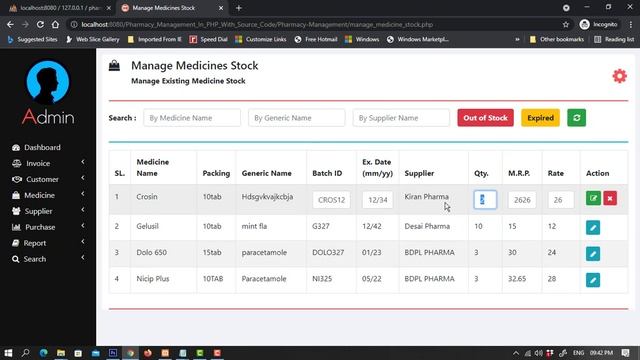Screen dimensions: 640x360
Task: Expand the Medicine sidebar menu
Action: click(48, 195)
